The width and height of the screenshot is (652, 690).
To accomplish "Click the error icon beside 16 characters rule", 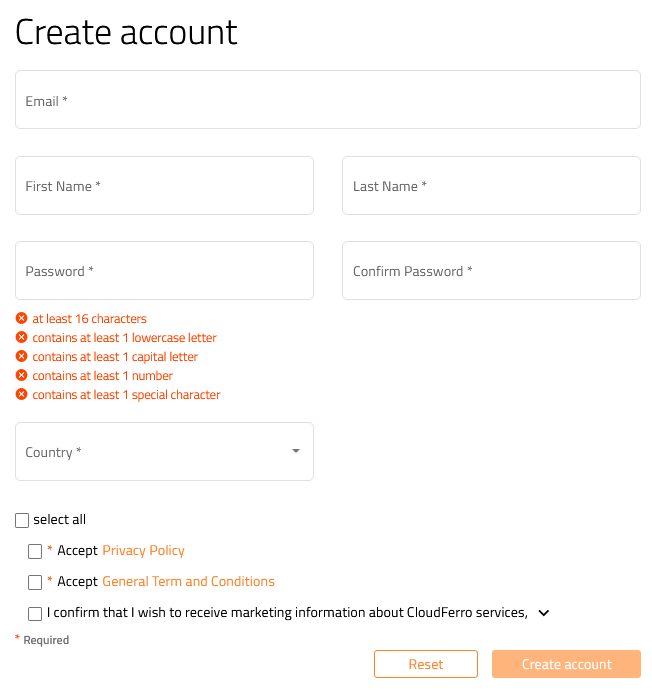I will click(21, 319).
